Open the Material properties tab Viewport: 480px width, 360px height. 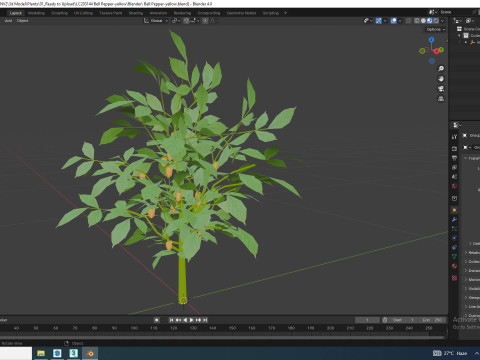pyautogui.click(x=454, y=266)
